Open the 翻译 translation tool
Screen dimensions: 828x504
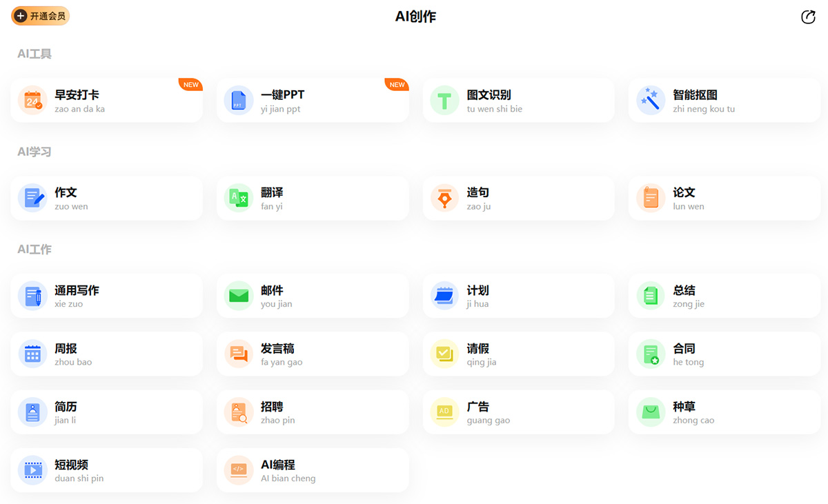313,198
